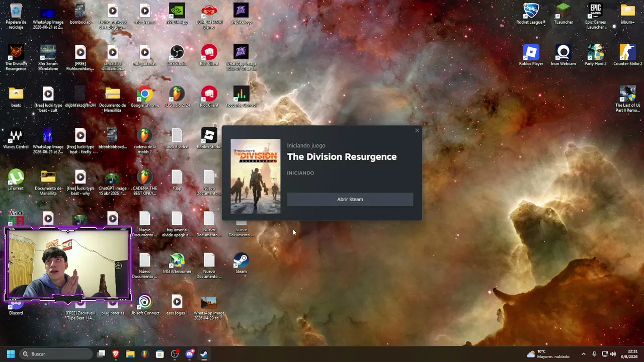Select The Last of Us Part II shortcut

628,99
